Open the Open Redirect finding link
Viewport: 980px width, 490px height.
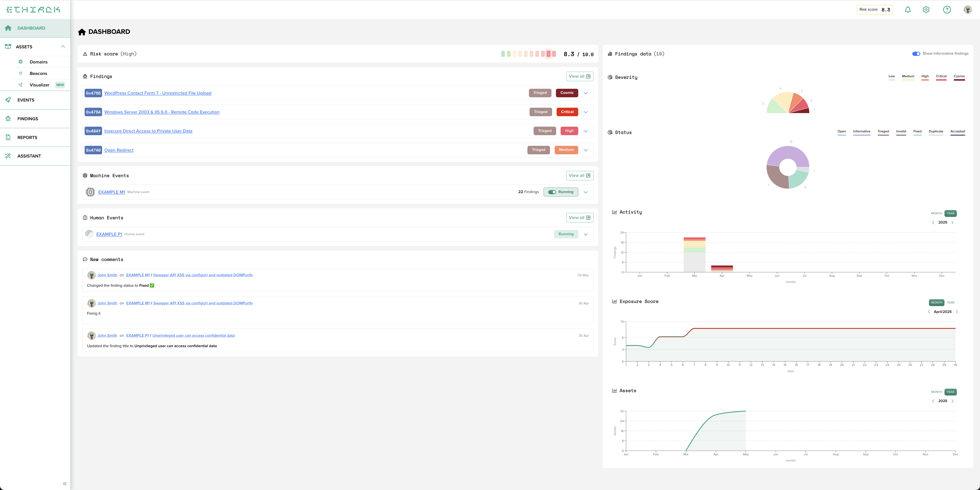tap(119, 150)
